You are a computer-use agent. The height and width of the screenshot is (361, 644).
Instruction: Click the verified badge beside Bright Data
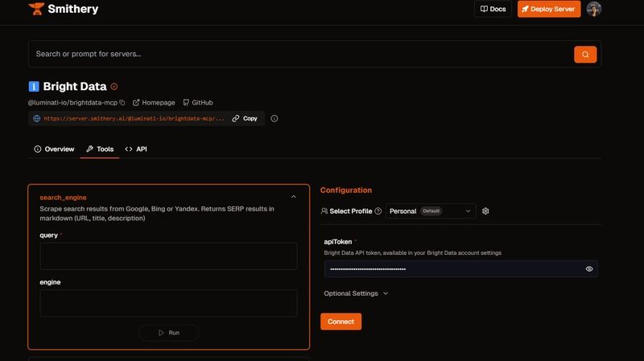[x=114, y=87]
